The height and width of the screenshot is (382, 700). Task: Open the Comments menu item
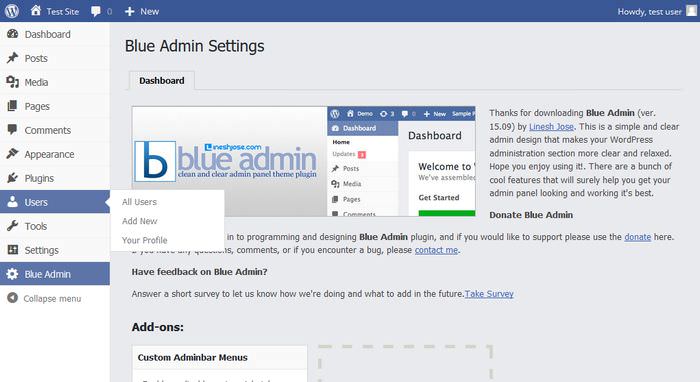55,130
